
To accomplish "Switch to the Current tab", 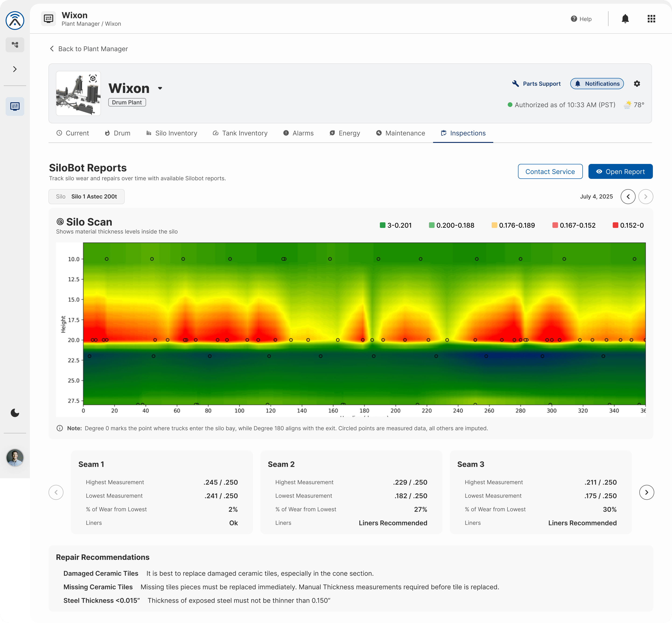I will pyautogui.click(x=72, y=133).
